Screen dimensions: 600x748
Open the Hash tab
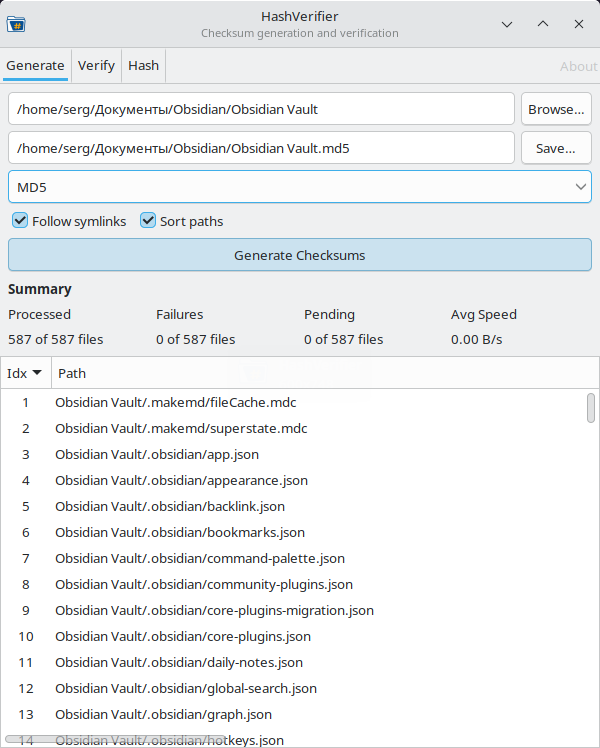(144, 65)
